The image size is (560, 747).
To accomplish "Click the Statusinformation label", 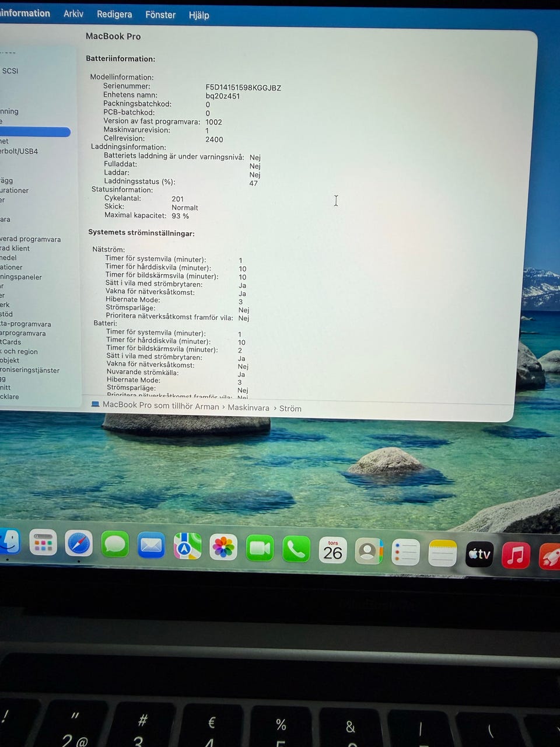I will tap(122, 190).
